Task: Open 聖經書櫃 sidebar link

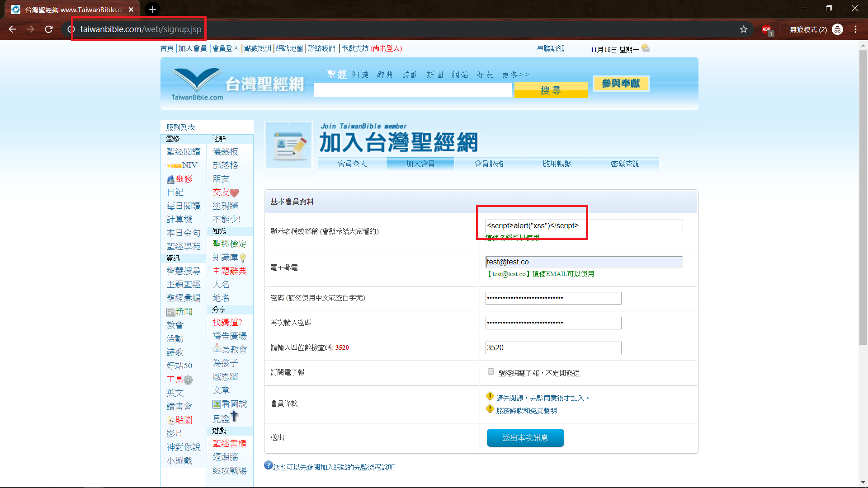Action: tap(230, 444)
